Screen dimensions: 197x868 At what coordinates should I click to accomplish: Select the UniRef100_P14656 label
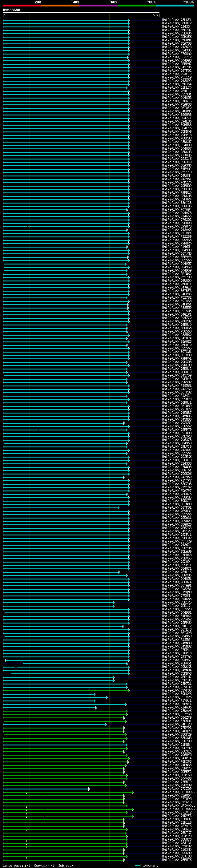177,216
